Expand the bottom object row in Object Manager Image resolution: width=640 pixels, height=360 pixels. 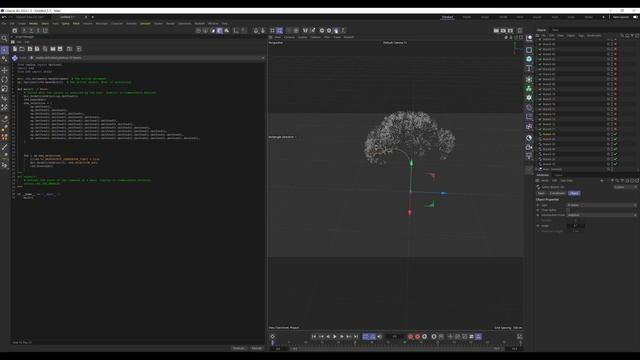(x=537, y=169)
